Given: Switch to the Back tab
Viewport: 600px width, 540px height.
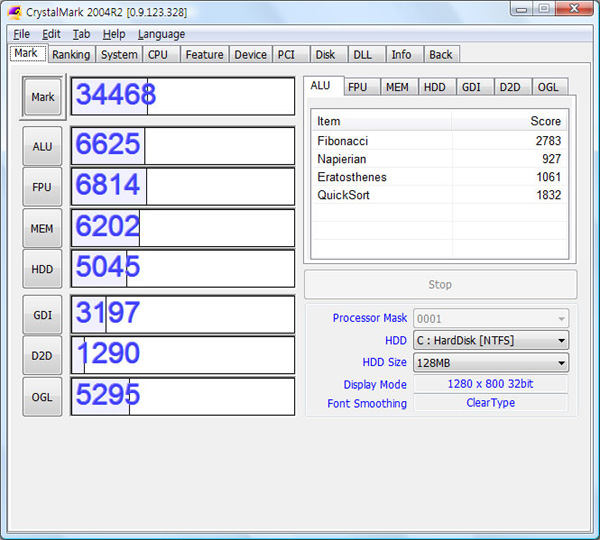Looking at the screenshot, I should point(441,55).
